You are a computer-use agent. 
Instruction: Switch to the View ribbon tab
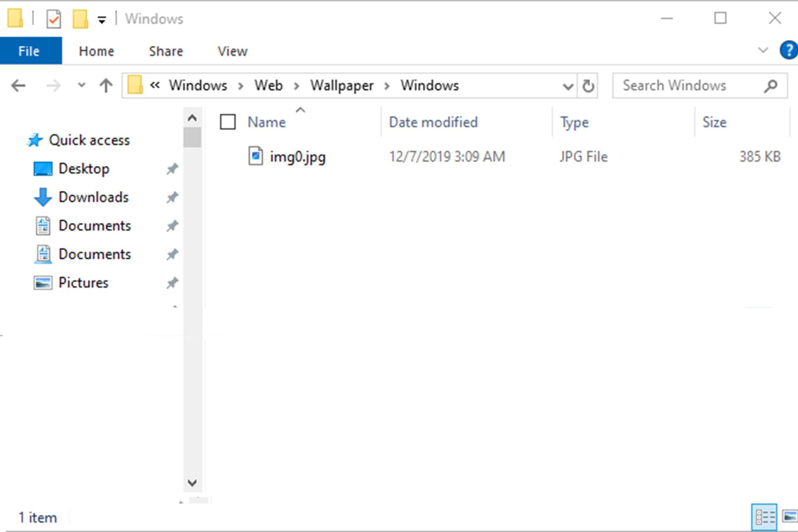tap(232, 51)
